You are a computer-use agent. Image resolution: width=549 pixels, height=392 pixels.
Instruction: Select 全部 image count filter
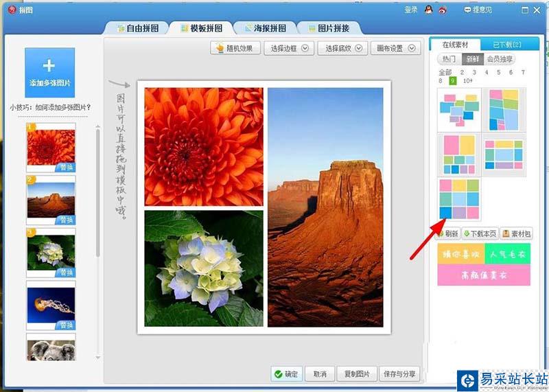coord(445,73)
